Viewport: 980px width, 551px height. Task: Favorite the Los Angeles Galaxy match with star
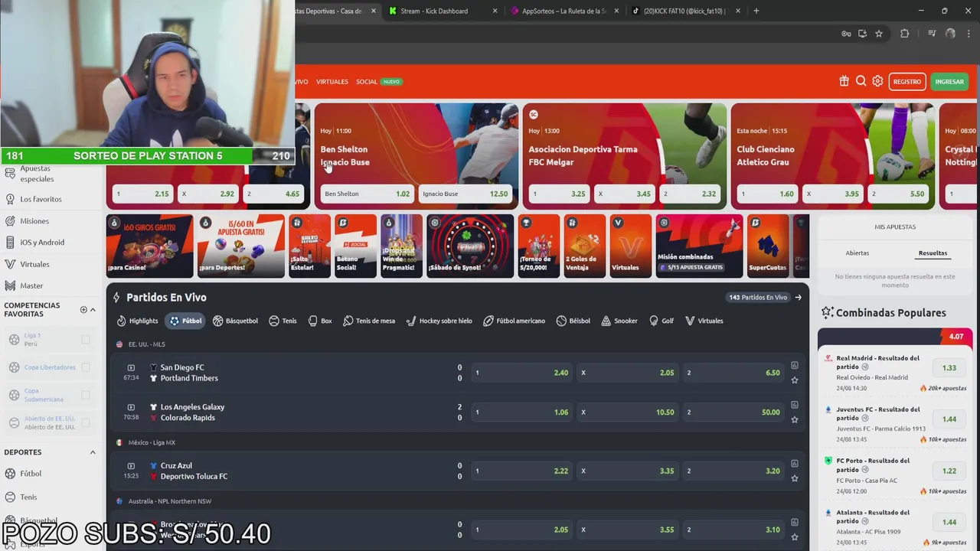(795, 419)
